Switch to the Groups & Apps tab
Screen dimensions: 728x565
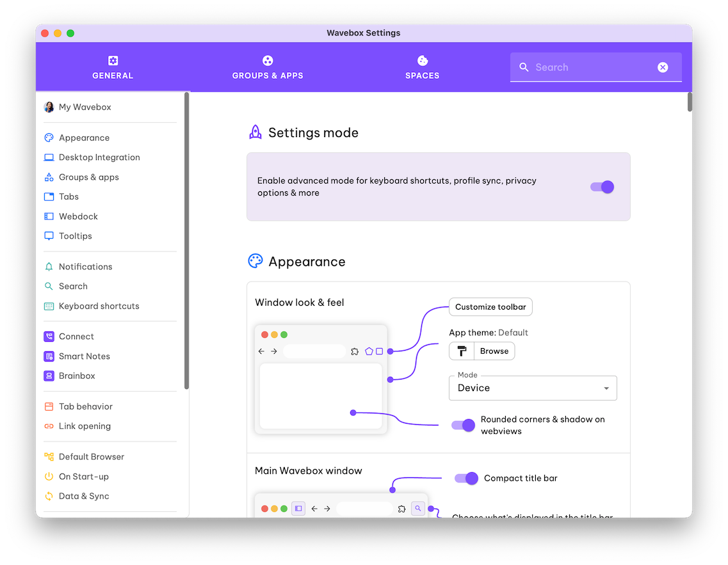(x=268, y=67)
